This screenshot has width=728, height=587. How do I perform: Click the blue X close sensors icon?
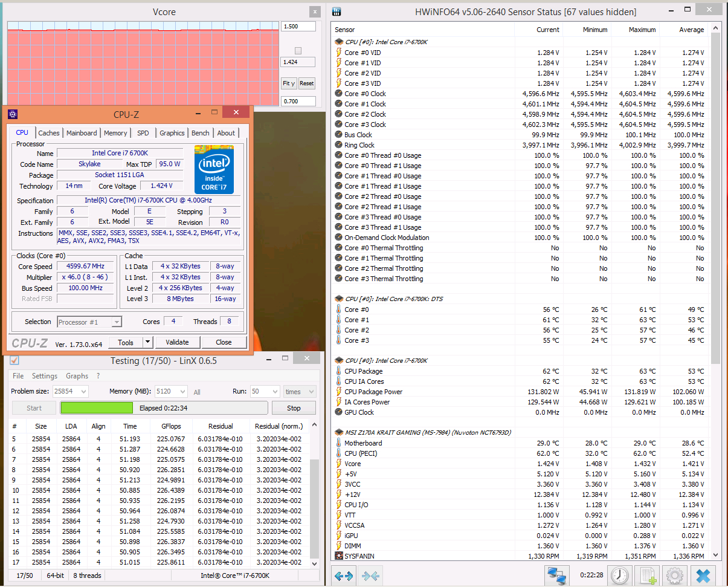click(x=703, y=576)
